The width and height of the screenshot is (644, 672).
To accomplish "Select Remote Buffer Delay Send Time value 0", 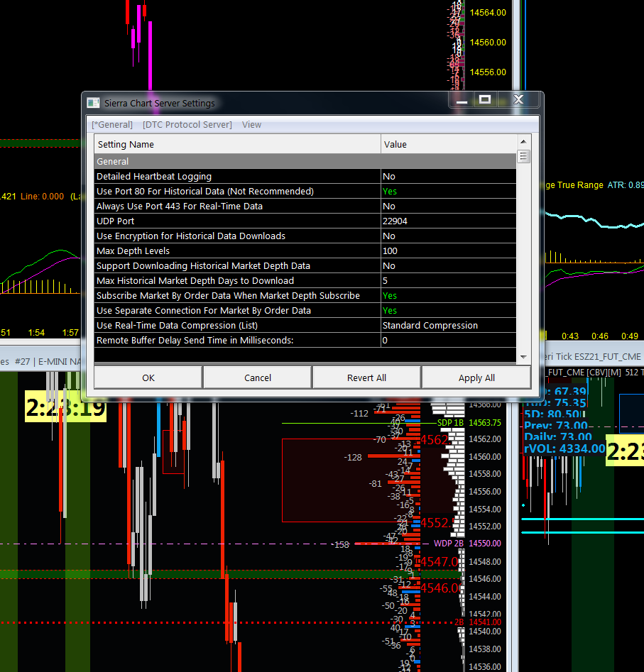I will click(448, 341).
